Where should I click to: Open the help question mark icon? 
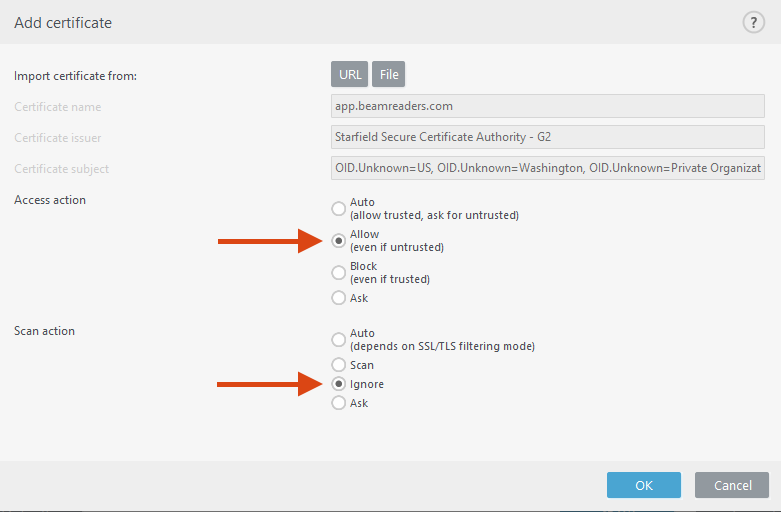click(x=753, y=22)
